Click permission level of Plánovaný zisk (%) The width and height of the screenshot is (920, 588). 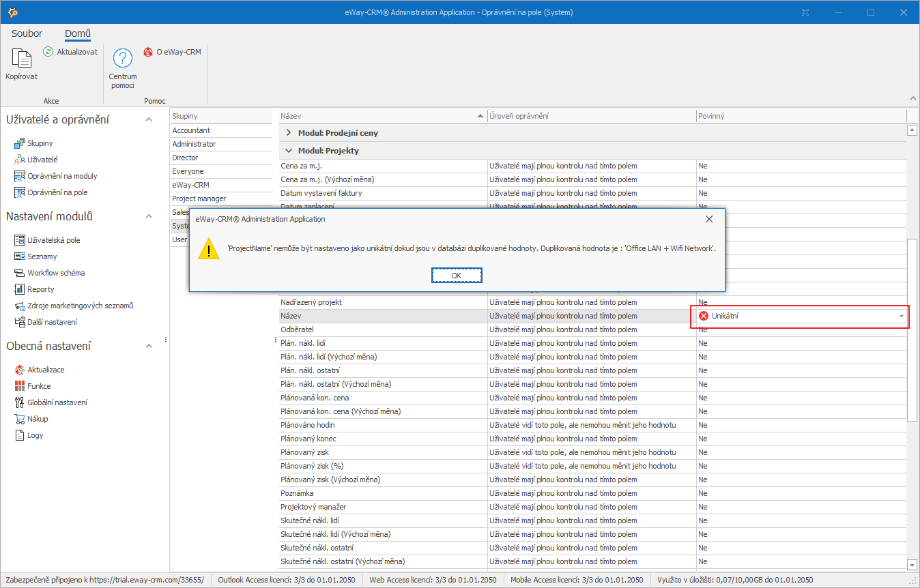click(591, 466)
